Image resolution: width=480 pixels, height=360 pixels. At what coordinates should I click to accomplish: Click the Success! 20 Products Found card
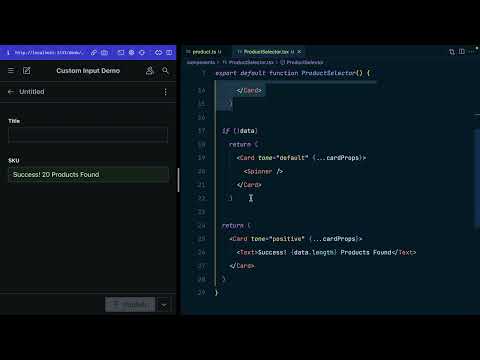[x=88, y=175]
